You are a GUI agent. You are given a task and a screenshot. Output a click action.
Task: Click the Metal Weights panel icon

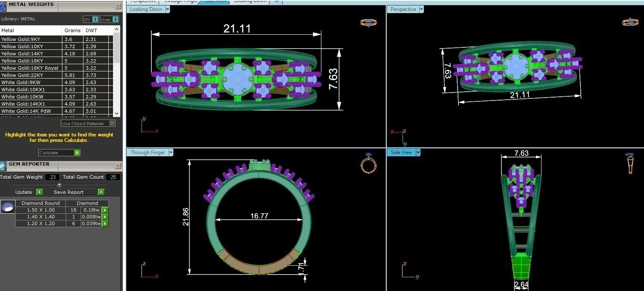[3, 6]
